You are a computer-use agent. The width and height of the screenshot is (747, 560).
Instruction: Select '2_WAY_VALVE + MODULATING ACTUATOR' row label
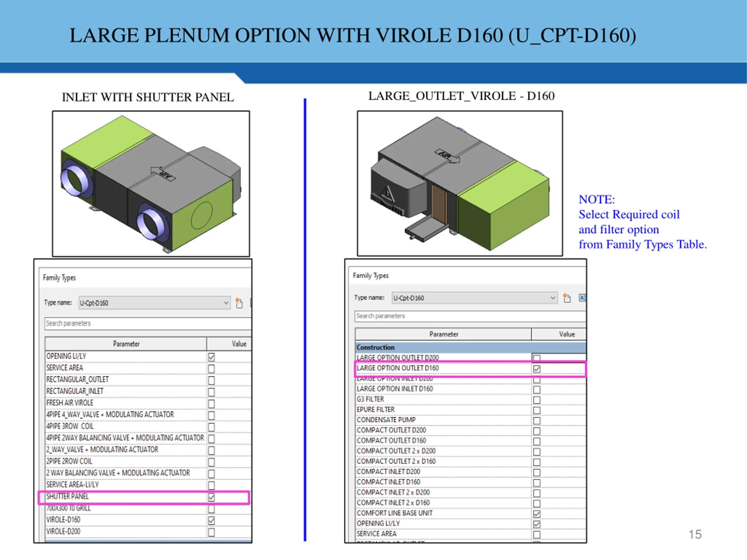pyautogui.click(x=102, y=450)
